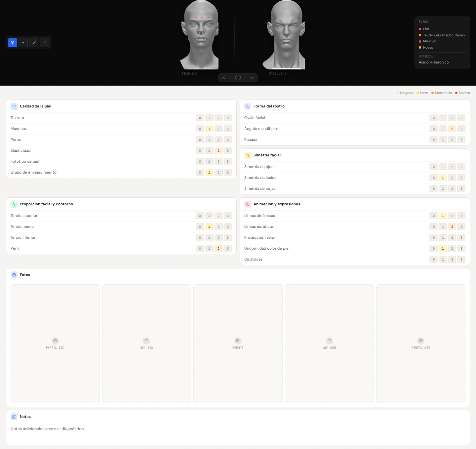Click the Severa severity legend indicator
476x449 pixels.
pos(462,93)
